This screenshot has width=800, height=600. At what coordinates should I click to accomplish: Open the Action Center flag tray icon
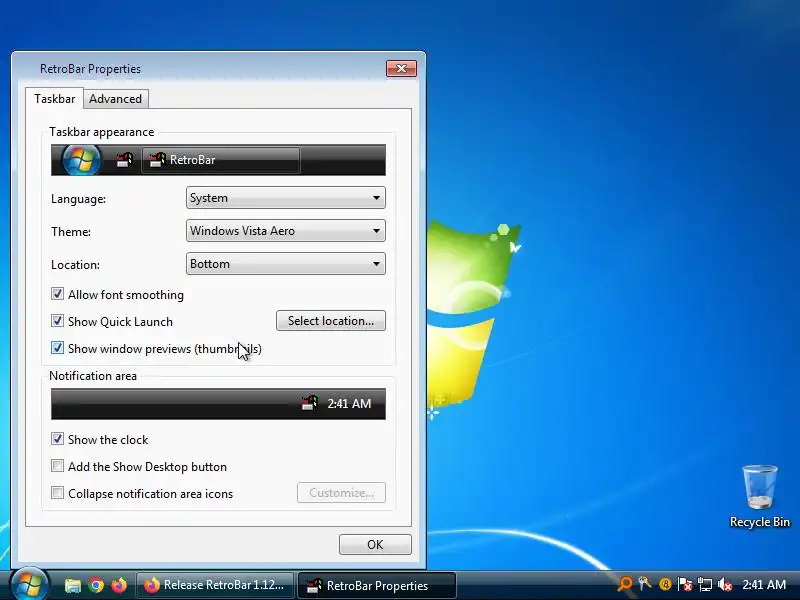(x=685, y=585)
